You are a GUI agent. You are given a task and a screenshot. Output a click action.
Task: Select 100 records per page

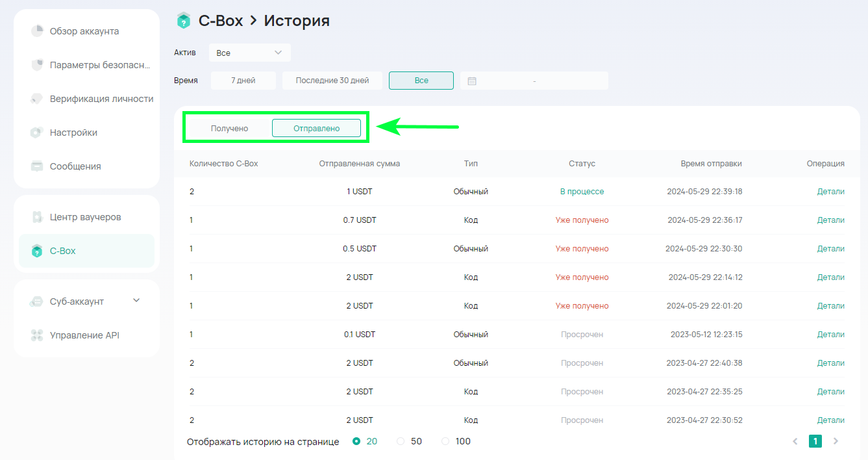[445, 441]
